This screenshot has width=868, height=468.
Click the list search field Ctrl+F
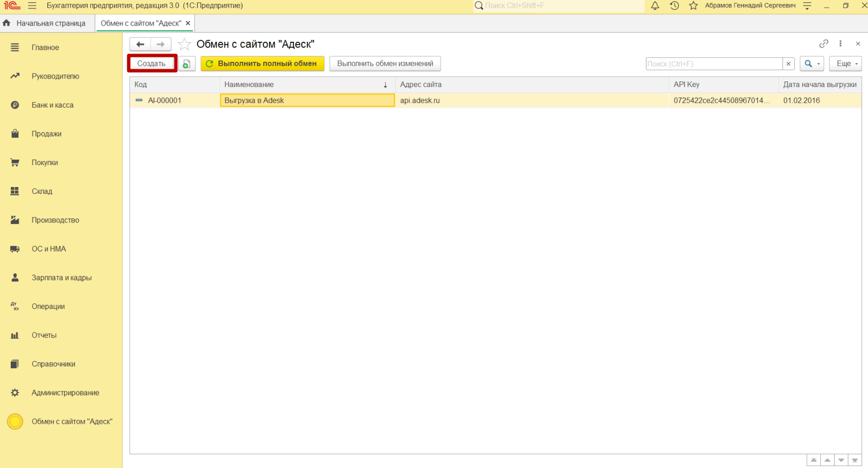pos(714,64)
